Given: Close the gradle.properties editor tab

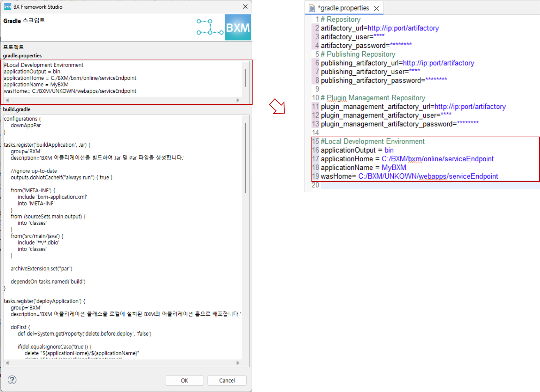Looking at the screenshot, I should tap(376, 8).
